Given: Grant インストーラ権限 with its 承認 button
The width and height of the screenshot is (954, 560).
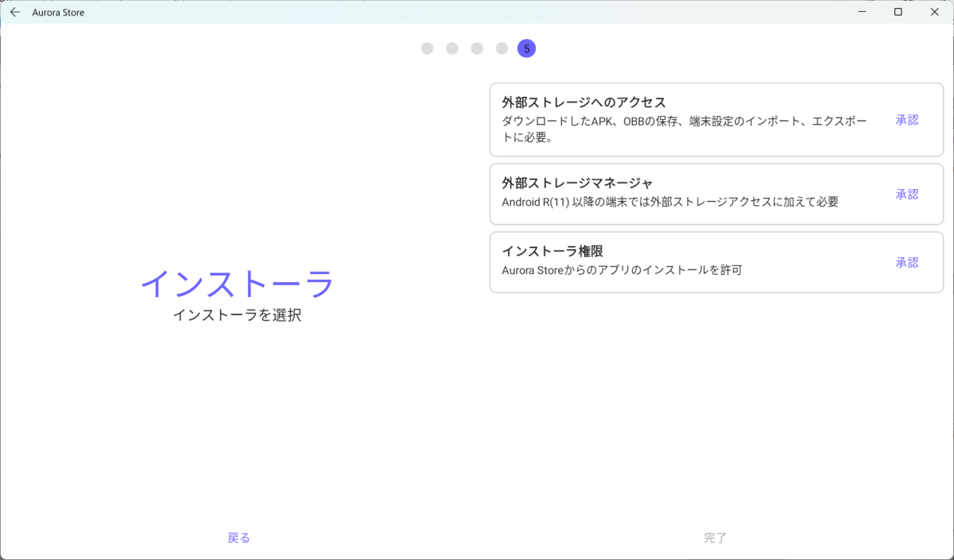Looking at the screenshot, I should pos(907,263).
